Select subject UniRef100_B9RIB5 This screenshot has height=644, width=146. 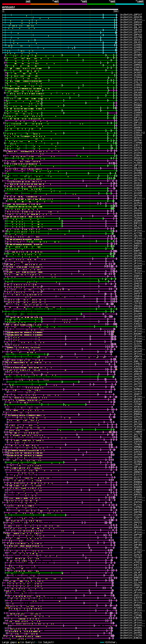point(131,308)
